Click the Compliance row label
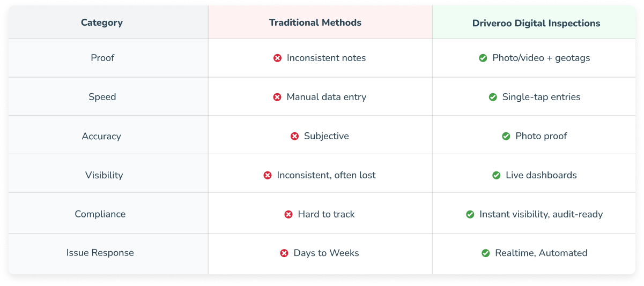Screen dimensions: 644x286 [100, 214]
